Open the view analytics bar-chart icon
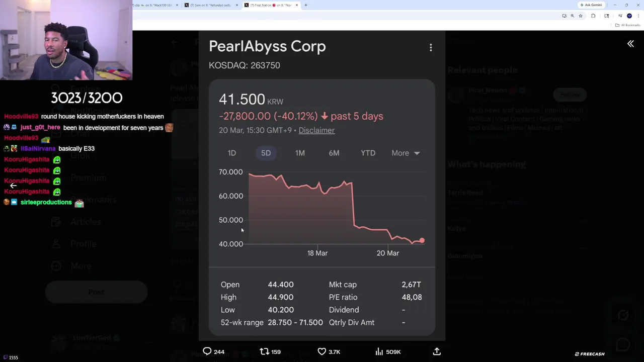644x362 pixels. point(379,351)
